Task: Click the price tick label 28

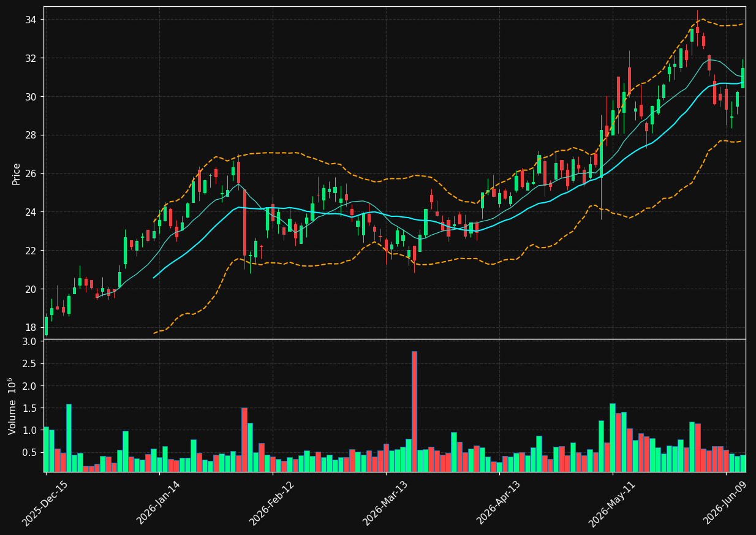Action: (31, 135)
